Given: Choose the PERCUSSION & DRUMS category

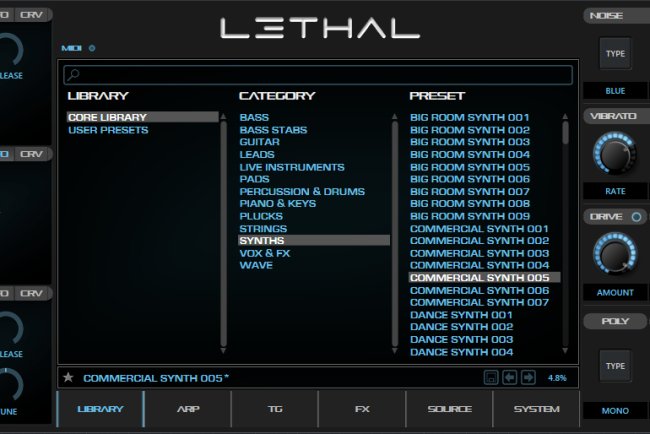Looking at the screenshot, I should click(x=302, y=192).
